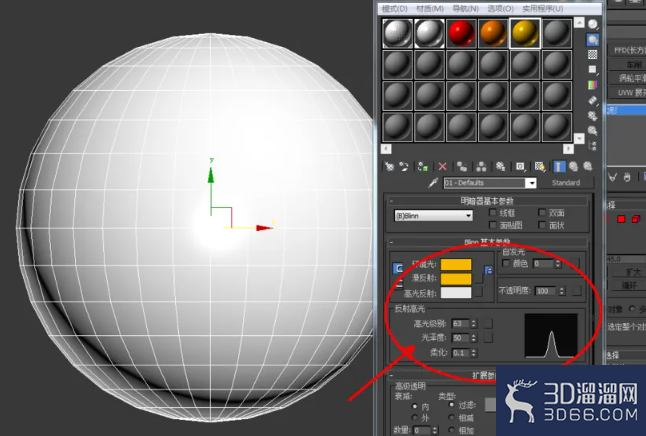The height and width of the screenshot is (436, 646).
Task: Select the 内 falloff radio button
Action: 414,406
